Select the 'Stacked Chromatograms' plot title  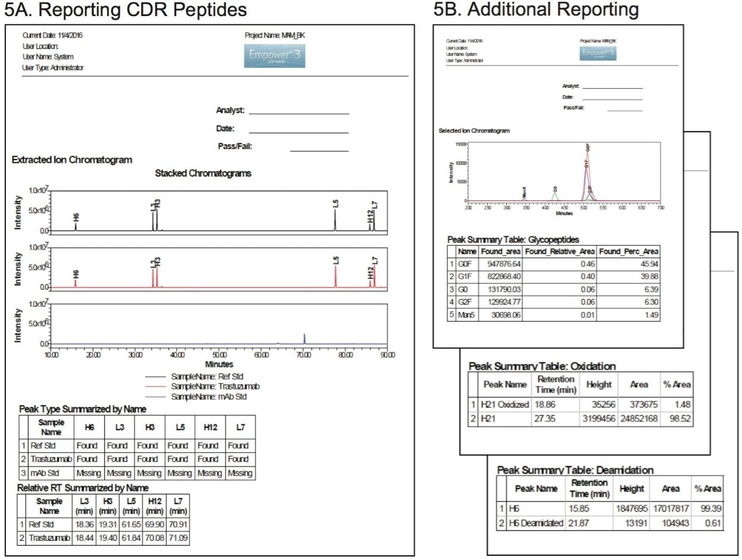click(x=203, y=173)
